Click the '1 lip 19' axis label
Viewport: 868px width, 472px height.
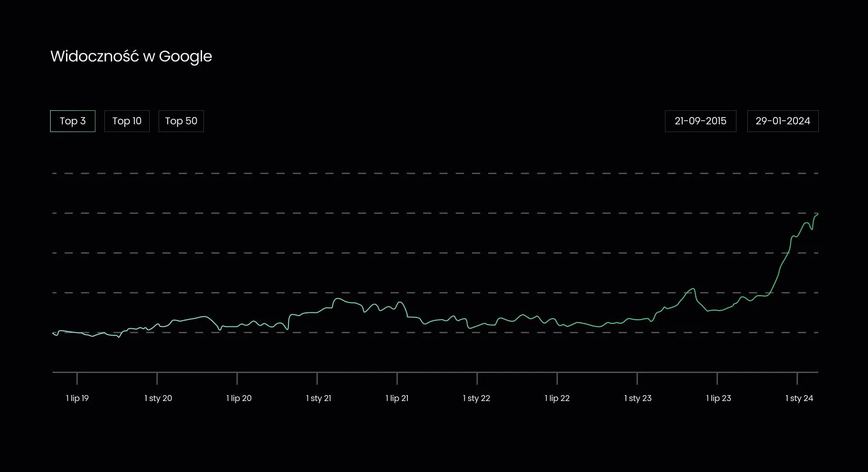(77, 398)
